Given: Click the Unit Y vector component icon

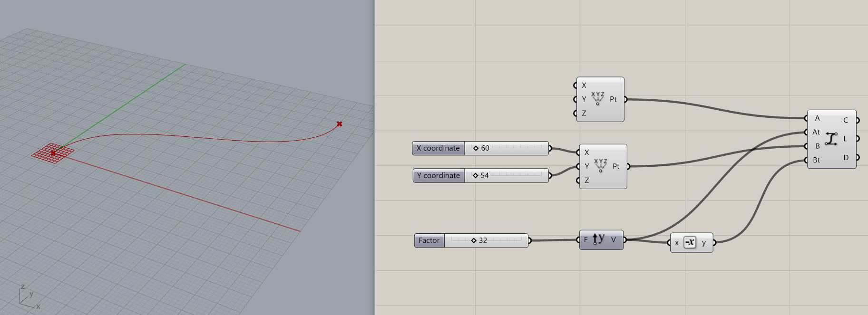Looking at the screenshot, I should click(598, 239).
